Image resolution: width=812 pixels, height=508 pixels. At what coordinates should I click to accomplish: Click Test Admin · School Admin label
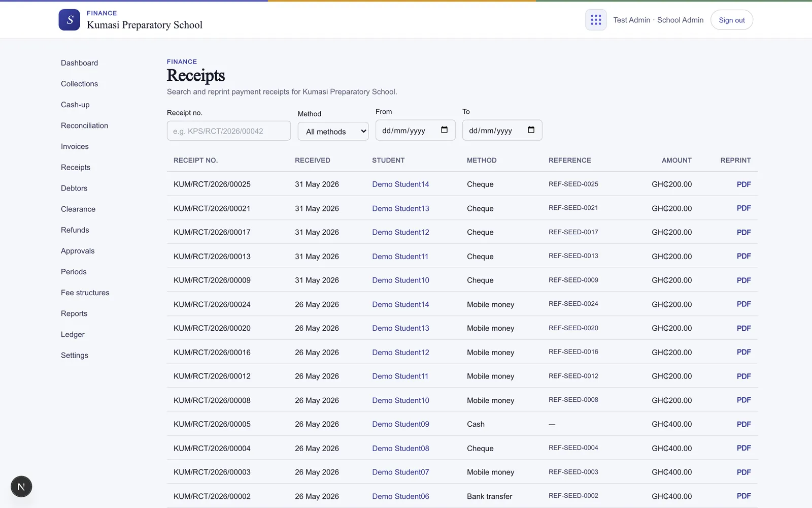tap(658, 20)
